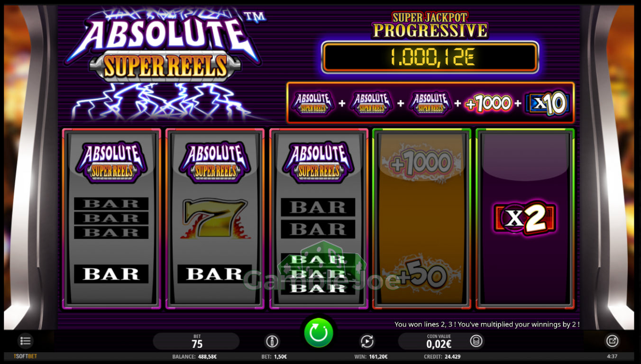Click the x10 symbol in jackpot combination
Image resolution: width=641 pixels, height=364 pixels.
click(x=547, y=103)
